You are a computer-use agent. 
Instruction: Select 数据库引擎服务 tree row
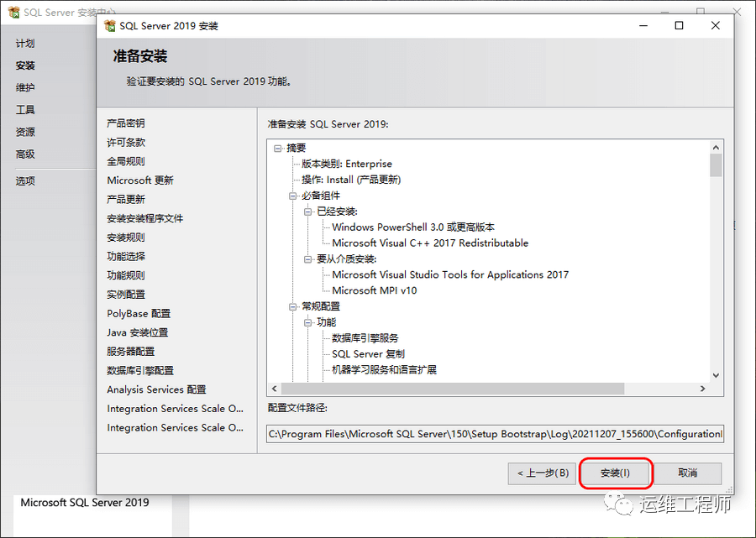tap(365, 338)
